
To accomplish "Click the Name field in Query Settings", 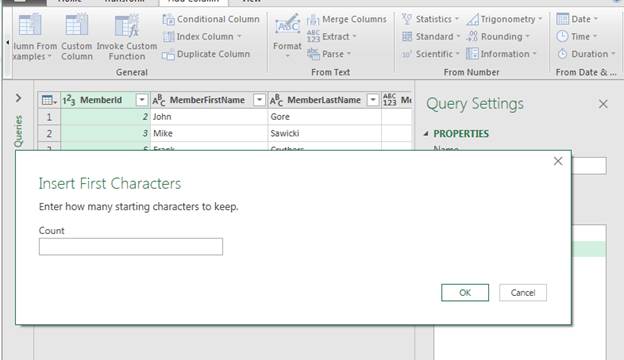I will click(589, 166).
